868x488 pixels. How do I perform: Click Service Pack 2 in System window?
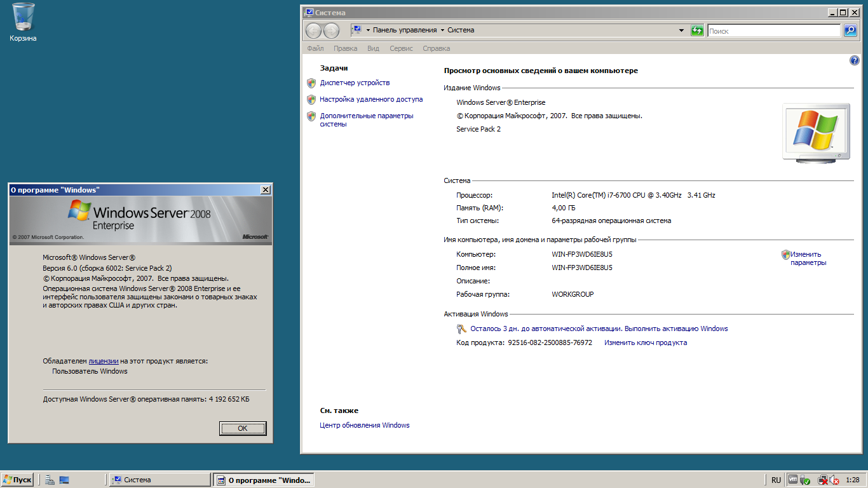click(478, 130)
